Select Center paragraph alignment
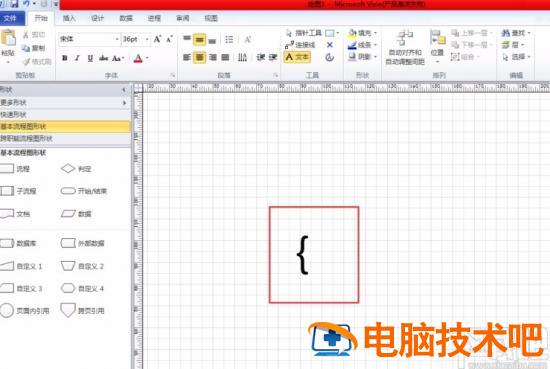Viewport: 550px width, 369px height. click(x=199, y=57)
